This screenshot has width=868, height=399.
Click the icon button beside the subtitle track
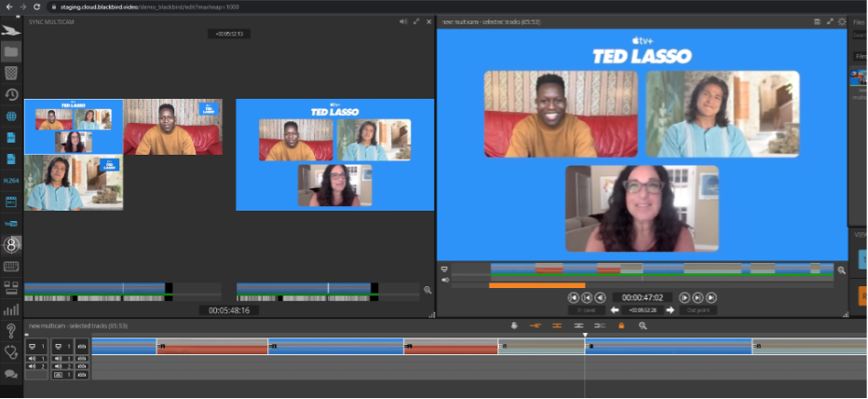pos(82,375)
